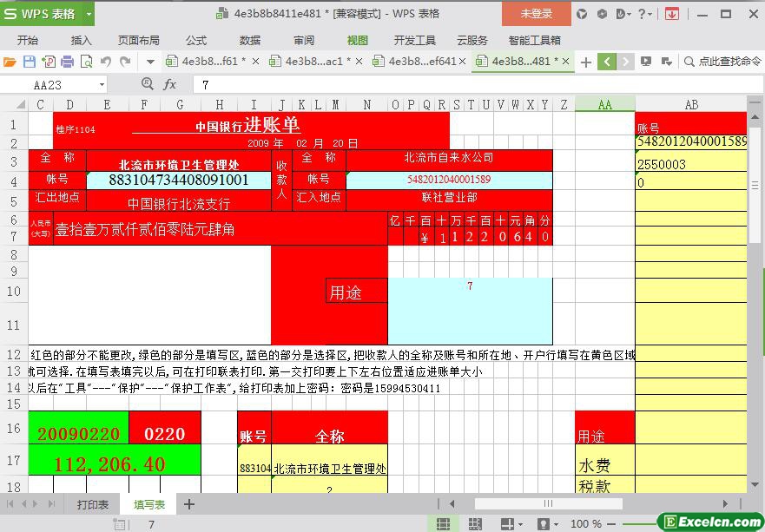Redo the last action
This screenshot has height=532, width=765.
(125, 62)
